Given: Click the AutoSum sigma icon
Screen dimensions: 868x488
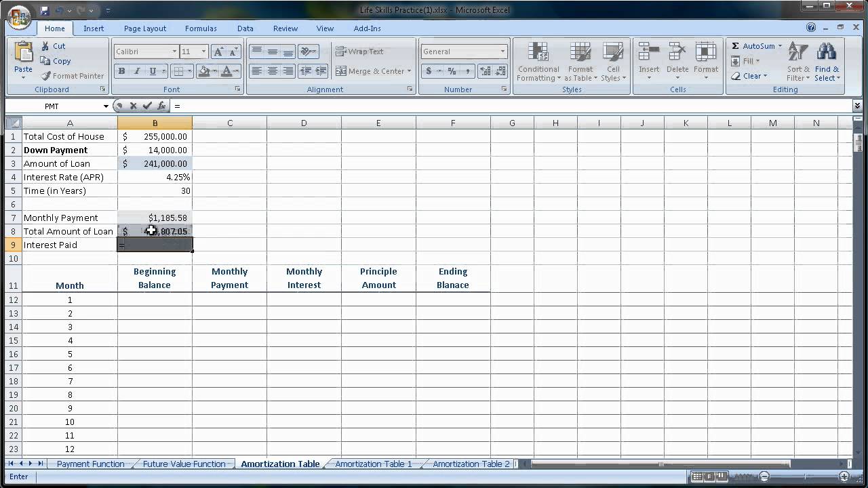Looking at the screenshot, I should 735,46.
